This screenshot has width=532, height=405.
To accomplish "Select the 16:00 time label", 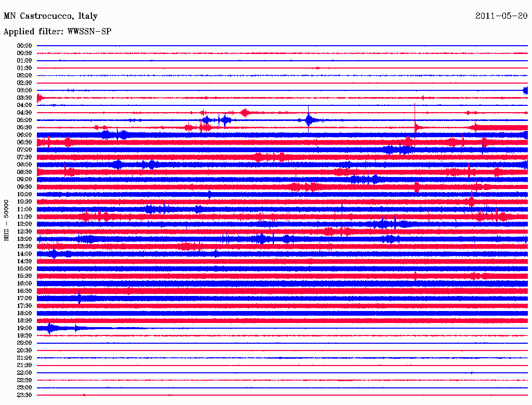I will 24,283.
